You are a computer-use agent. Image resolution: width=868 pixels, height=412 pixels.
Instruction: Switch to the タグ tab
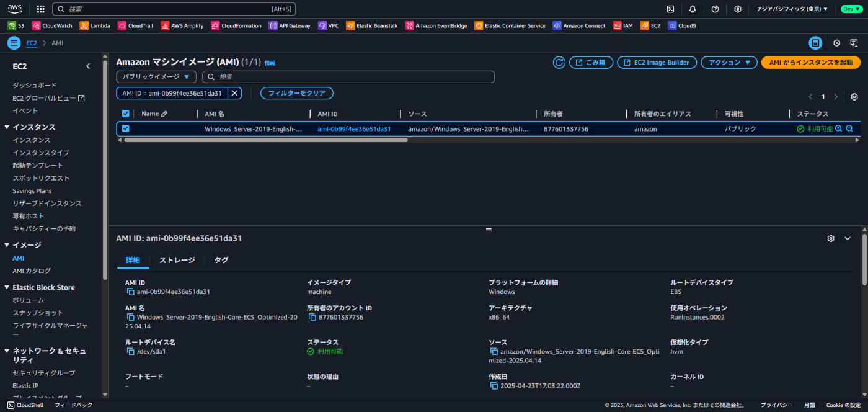[x=221, y=260]
